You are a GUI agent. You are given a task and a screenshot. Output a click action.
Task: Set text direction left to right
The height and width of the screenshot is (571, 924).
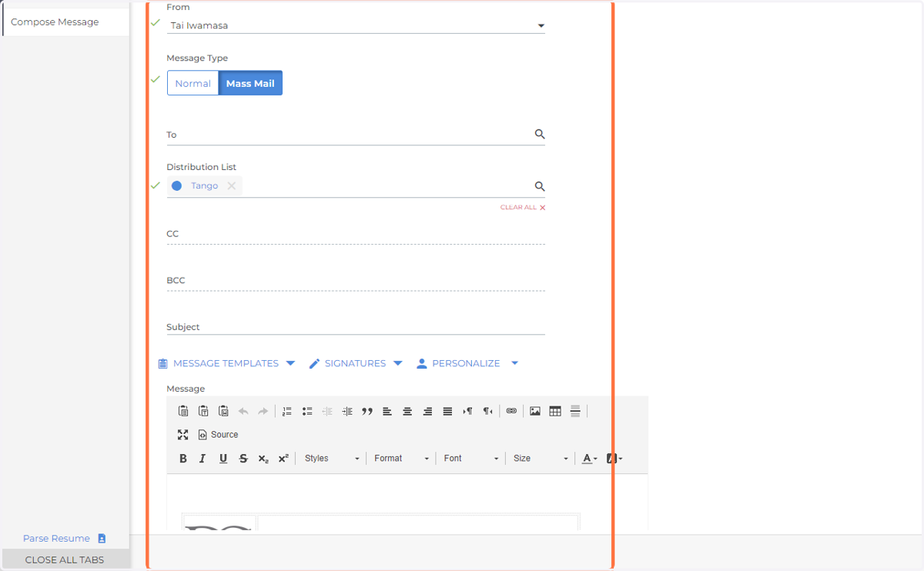pos(467,411)
